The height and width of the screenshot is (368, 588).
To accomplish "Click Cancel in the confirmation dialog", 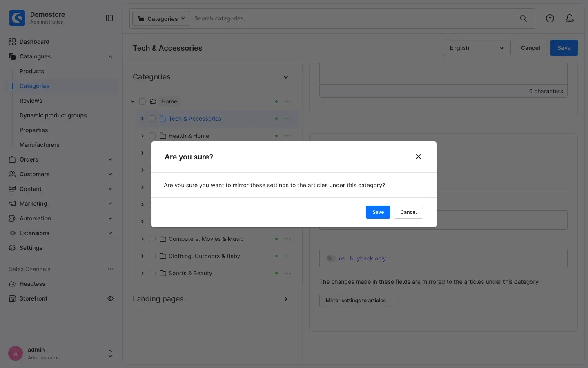I will click(408, 212).
